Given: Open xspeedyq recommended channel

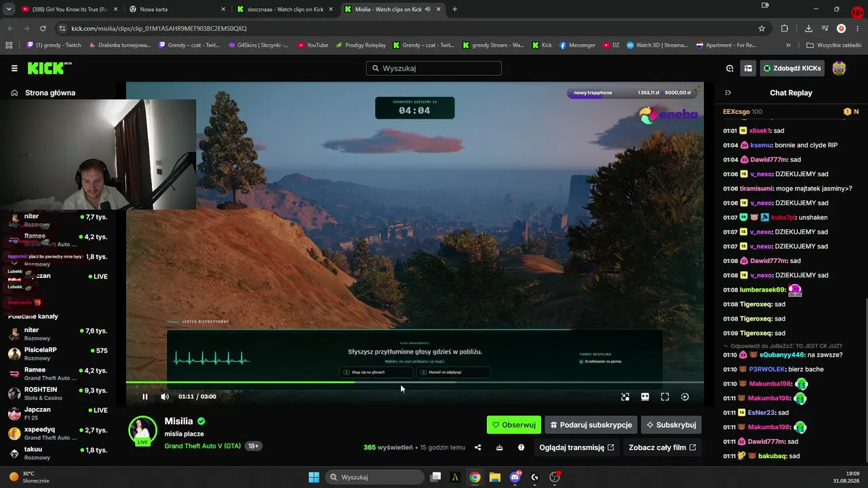Looking at the screenshot, I should click(58, 433).
